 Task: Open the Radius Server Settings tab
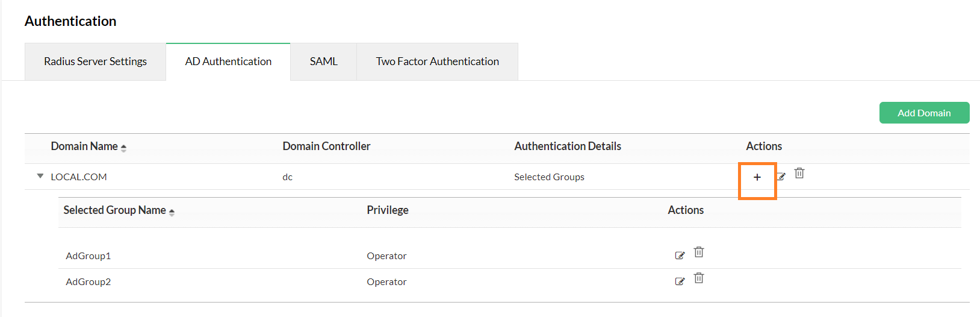click(95, 61)
